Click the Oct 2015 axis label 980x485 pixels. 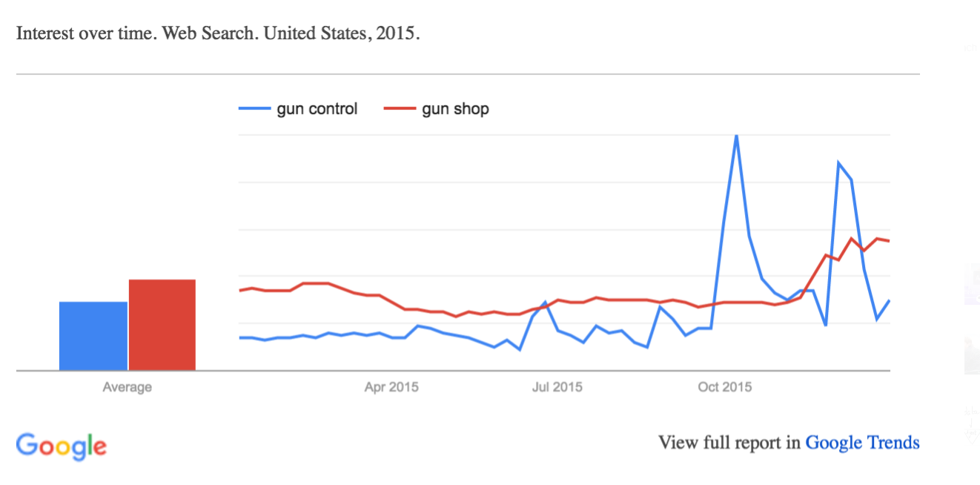tap(725, 387)
